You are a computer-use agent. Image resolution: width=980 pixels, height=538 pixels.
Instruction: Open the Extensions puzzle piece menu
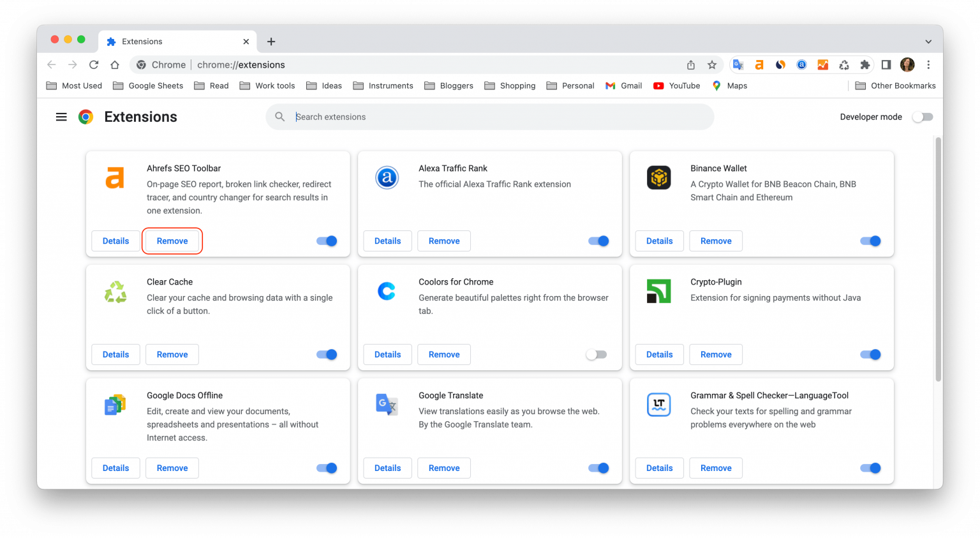(865, 64)
